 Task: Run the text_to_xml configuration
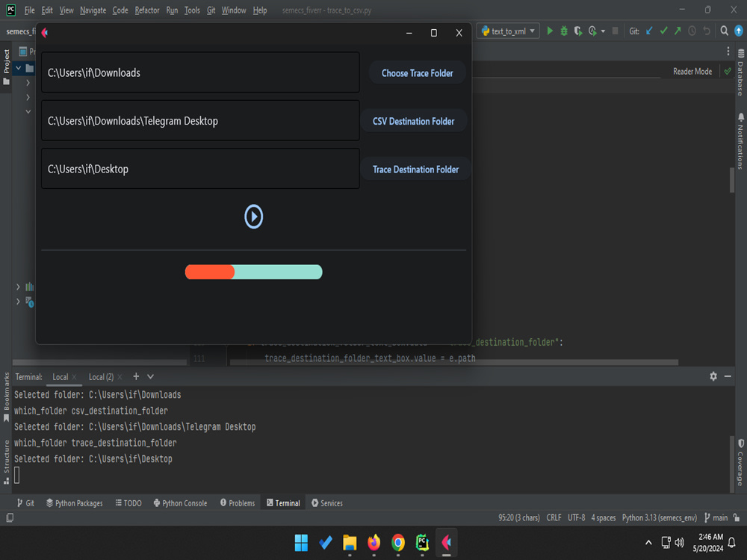pyautogui.click(x=550, y=31)
